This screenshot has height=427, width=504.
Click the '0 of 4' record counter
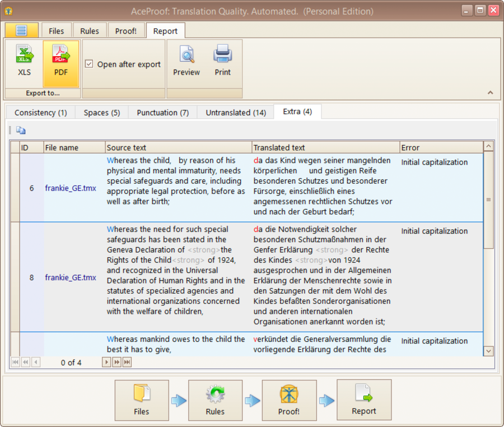click(71, 363)
